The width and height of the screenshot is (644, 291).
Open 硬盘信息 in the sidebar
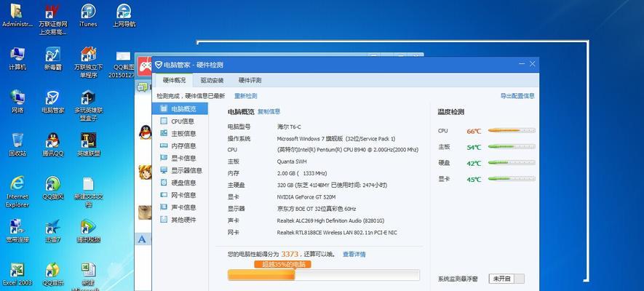pos(180,183)
